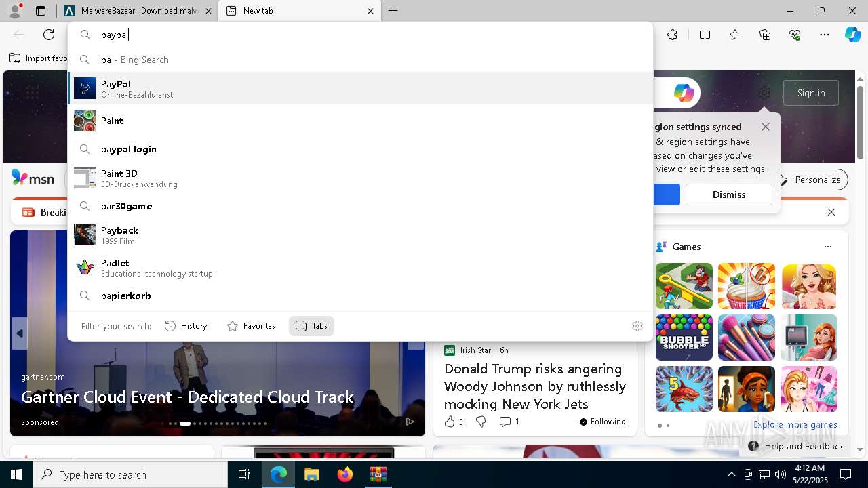The image size is (868, 488).
Task: Choose the Padlet suggestion
Action: 360,268
